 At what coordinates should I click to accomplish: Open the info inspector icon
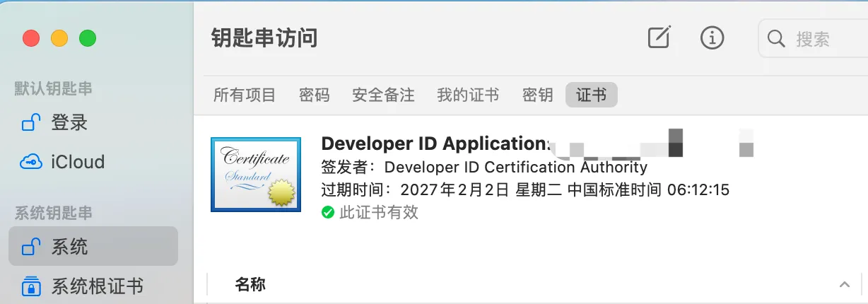click(712, 37)
